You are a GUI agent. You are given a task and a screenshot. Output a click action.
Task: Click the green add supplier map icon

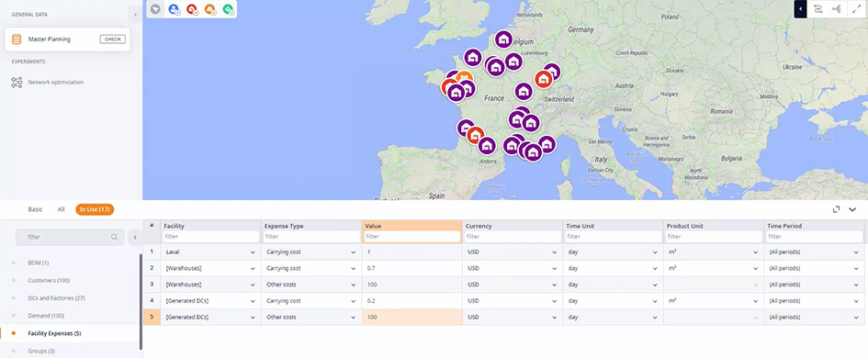[228, 9]
